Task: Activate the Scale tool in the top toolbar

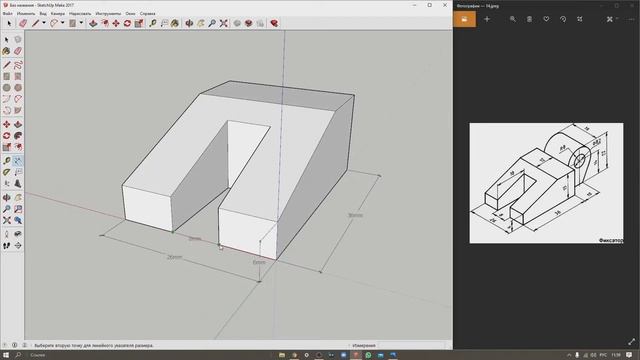Action: pos(139,23)
